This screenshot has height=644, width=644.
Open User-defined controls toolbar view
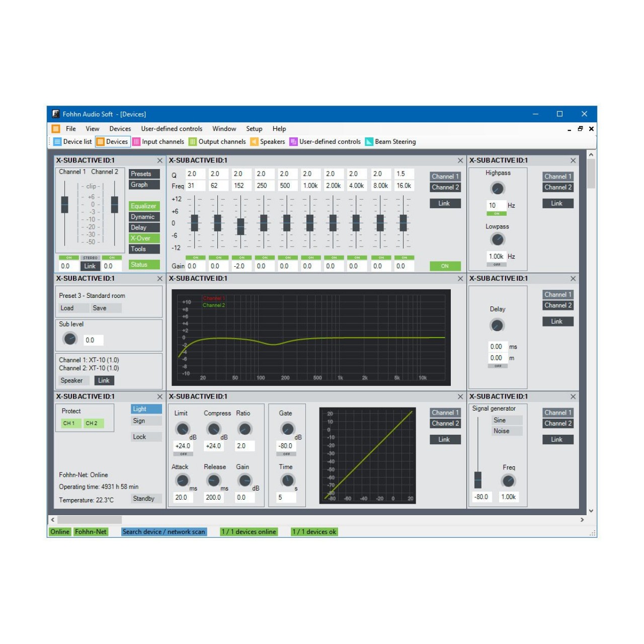coord(325,142)
